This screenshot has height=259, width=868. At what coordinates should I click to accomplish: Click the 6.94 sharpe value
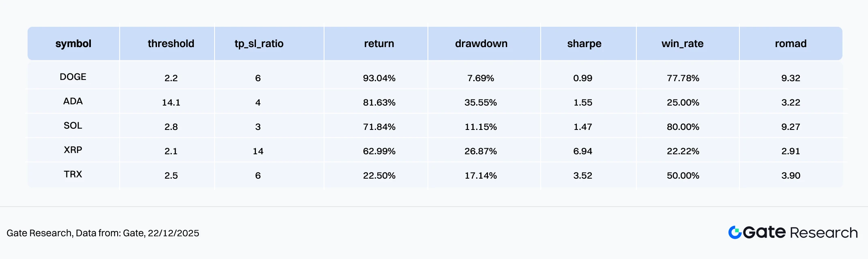(x=582, y=151)
